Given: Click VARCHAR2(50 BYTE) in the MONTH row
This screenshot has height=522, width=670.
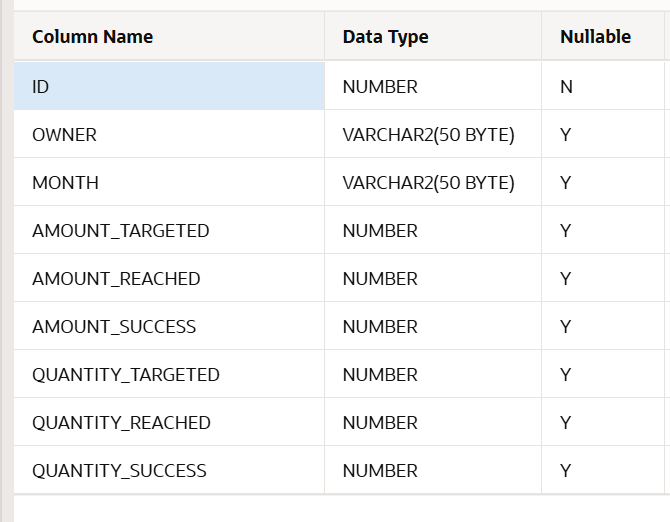Looking at the screenshot, I should [428, 183].
